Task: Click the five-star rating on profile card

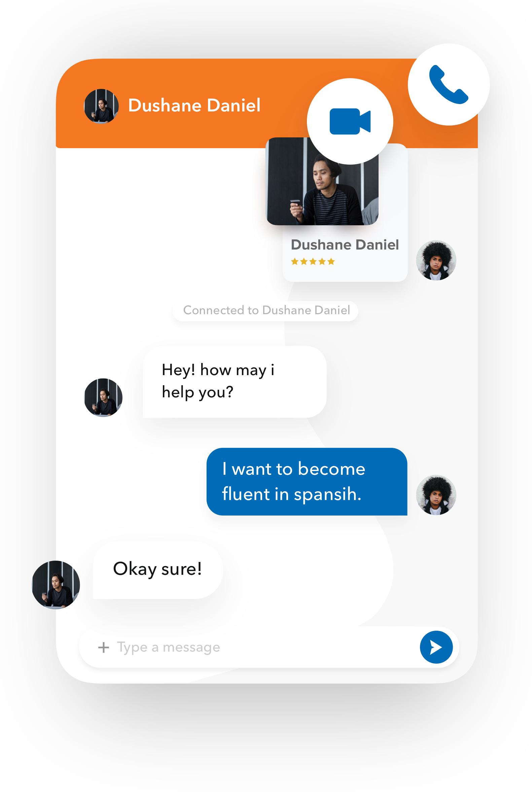Action: pyautogui.click(x=313, y=261)
